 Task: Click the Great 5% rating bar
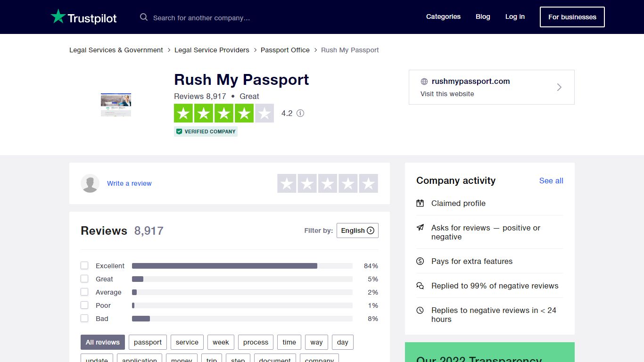(242, 279)
